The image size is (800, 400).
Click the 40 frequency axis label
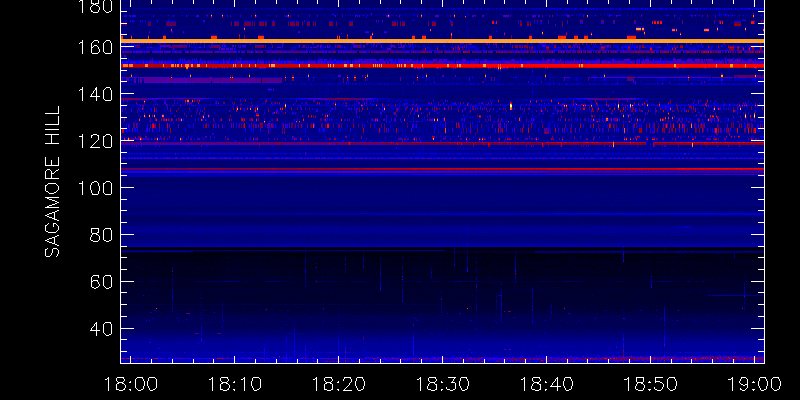click(x=101, y=329)
